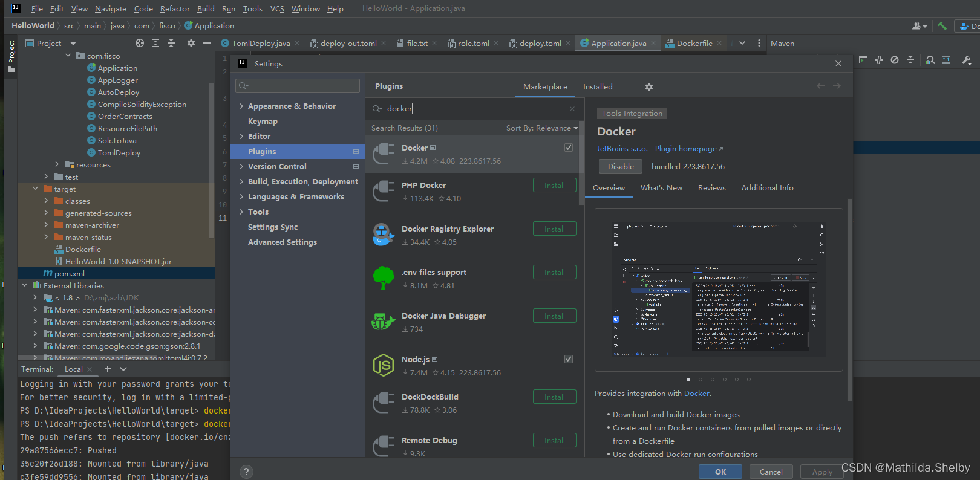Click the Docker Registry Explorer plugin icon
Image resolution: width=980 pixels, height=480 pixels.
point(384,235)
